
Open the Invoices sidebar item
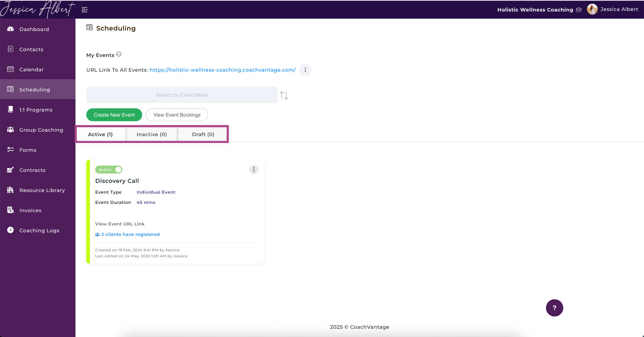click(38, 210)
